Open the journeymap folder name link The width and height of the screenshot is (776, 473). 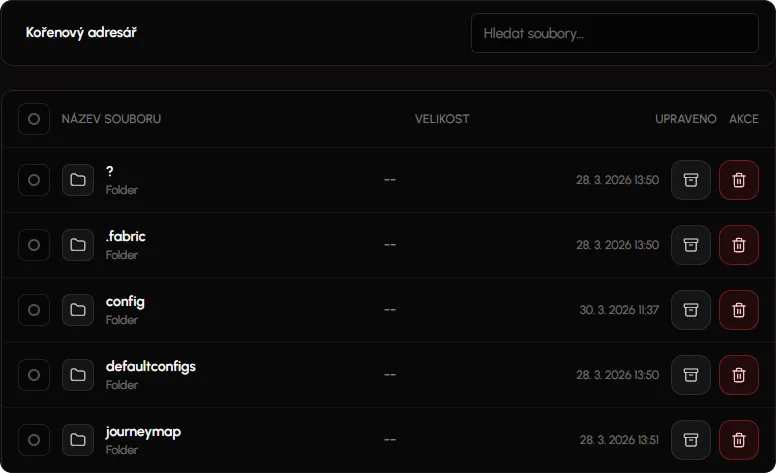143,431
